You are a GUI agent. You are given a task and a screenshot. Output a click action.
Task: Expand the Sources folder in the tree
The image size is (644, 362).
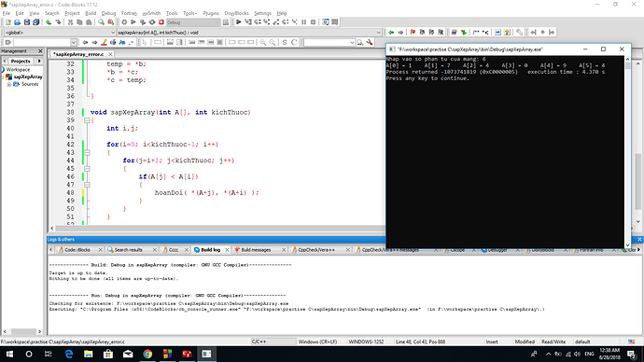(x=9, y=84)
